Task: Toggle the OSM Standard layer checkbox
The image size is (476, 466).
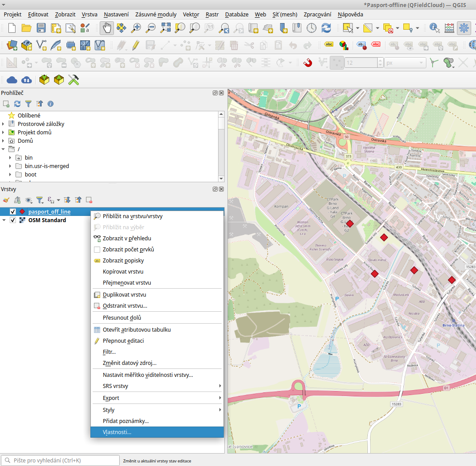Action: click(13, 220)
